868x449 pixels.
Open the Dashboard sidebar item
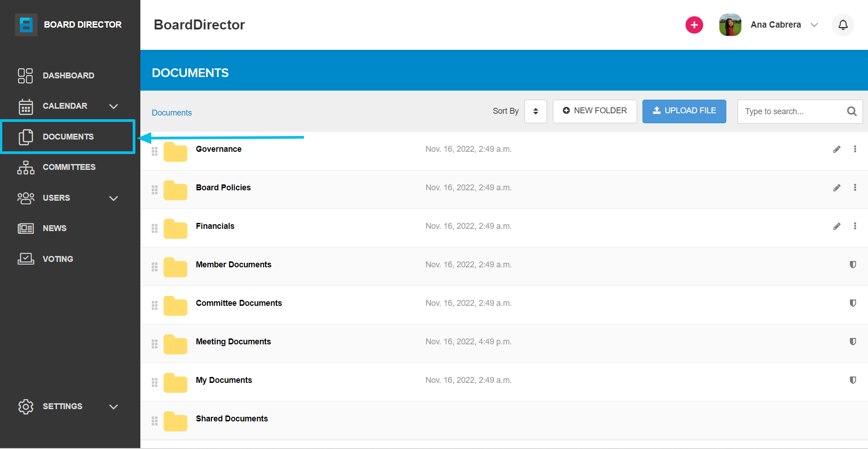(x=68, y=76)
